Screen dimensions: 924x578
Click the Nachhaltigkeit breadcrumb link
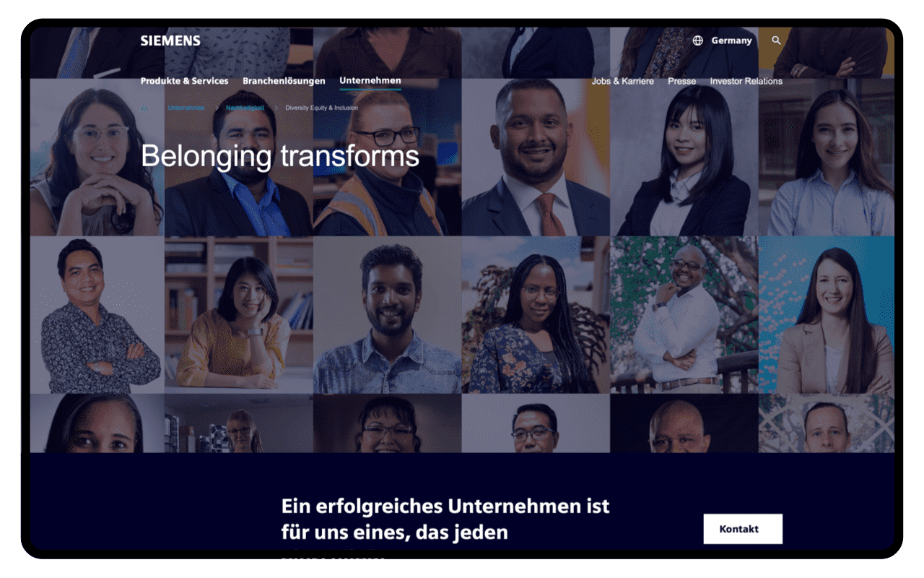click(x=245, y=108)
